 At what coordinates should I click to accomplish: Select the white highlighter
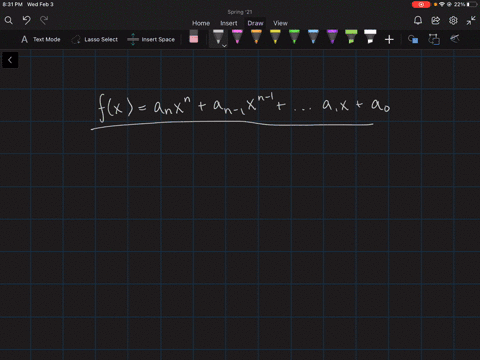click(x=370, y=37)
